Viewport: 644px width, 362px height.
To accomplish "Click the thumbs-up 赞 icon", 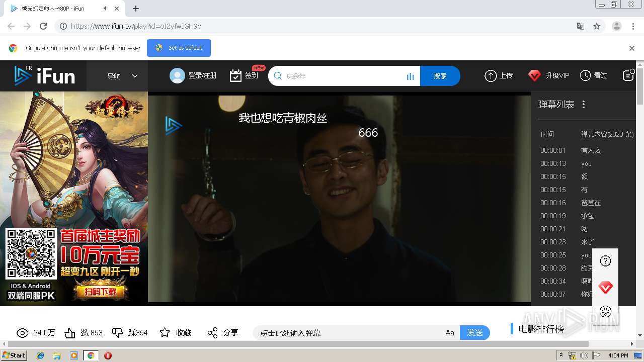I will tap(70, 333).
